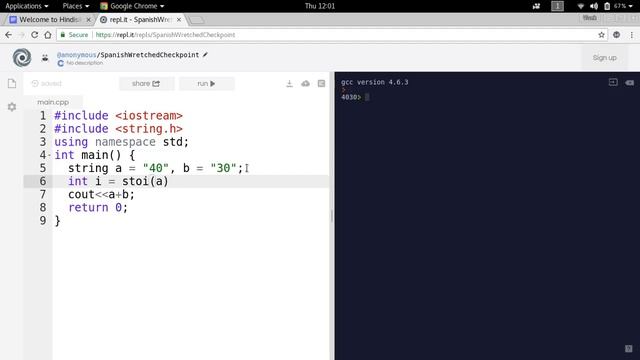The height and width of the screenshot is (360, 640).
Task: Open the @anonymous profile link
Action: click(x=76, y=55)
